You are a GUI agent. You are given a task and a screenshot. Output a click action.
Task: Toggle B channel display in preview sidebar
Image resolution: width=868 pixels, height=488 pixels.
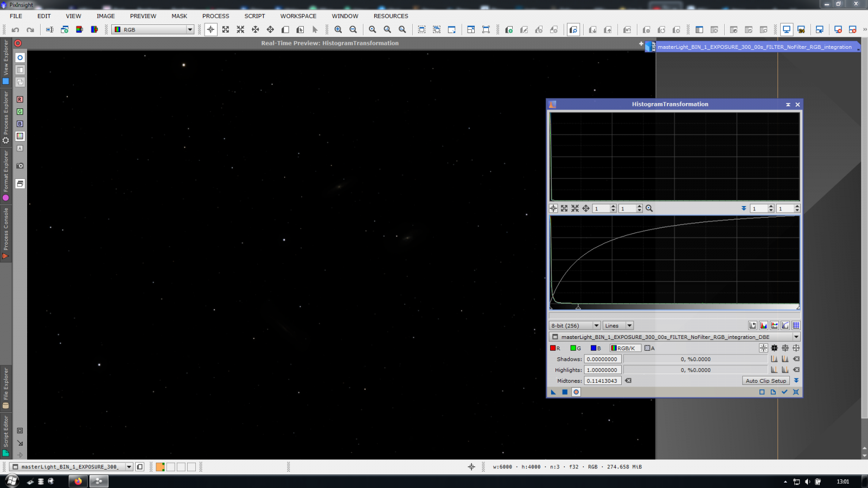20,124
